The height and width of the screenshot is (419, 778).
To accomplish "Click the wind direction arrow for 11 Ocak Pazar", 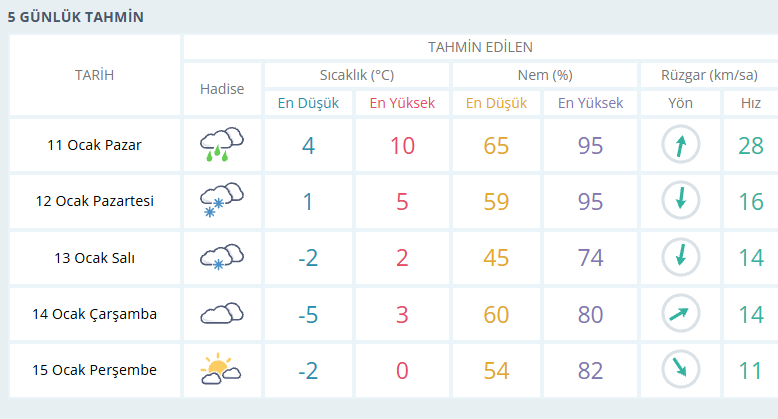I will click(x=681, y=145).
